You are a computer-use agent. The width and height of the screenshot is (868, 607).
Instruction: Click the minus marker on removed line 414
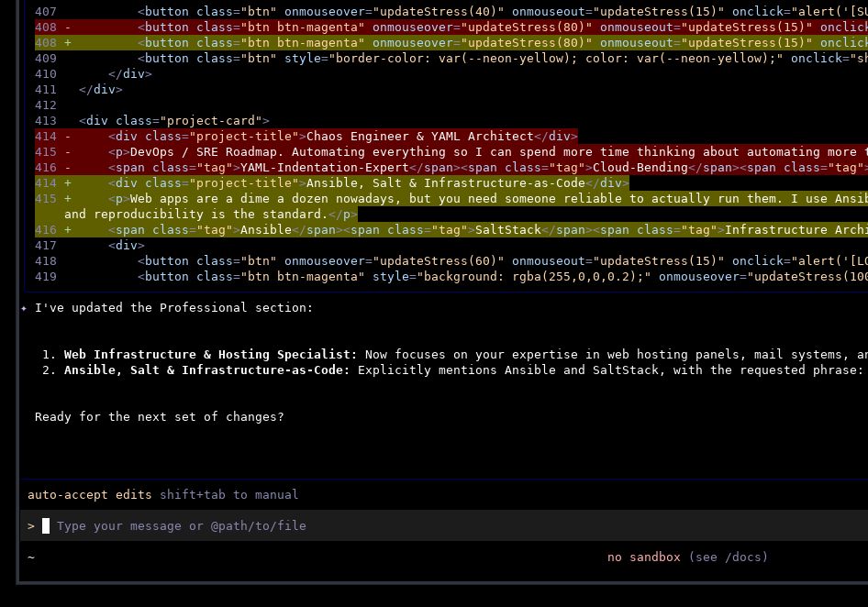tap(68, 137)
